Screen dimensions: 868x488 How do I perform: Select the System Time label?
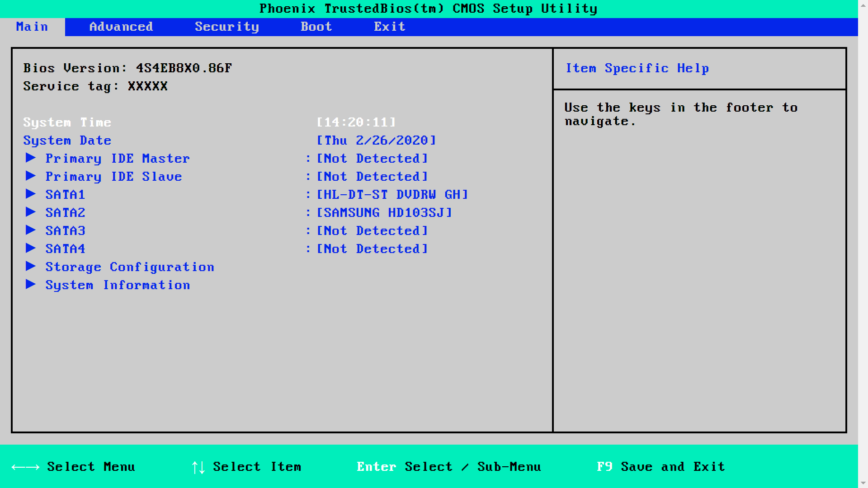(x=67, y=122)
